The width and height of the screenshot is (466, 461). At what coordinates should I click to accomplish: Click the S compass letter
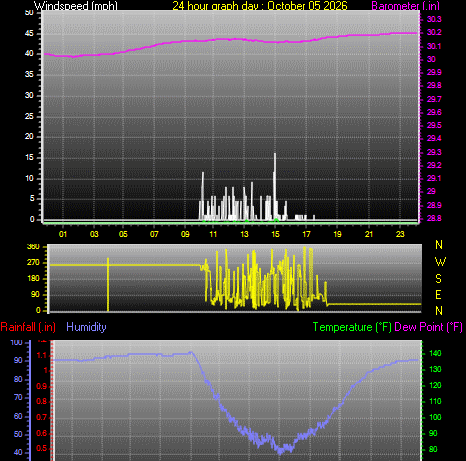click(x=439, y=278)
